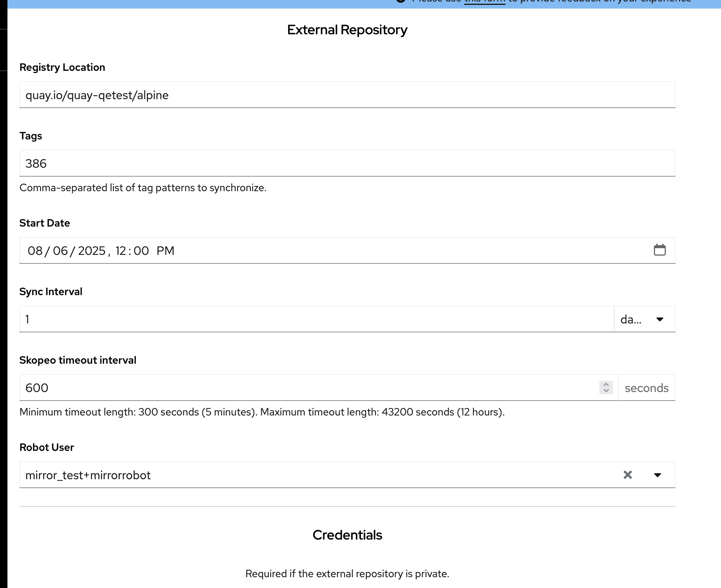
Task: Open the Sync Interval unit dropdown
Action: [x=645, y=319]
